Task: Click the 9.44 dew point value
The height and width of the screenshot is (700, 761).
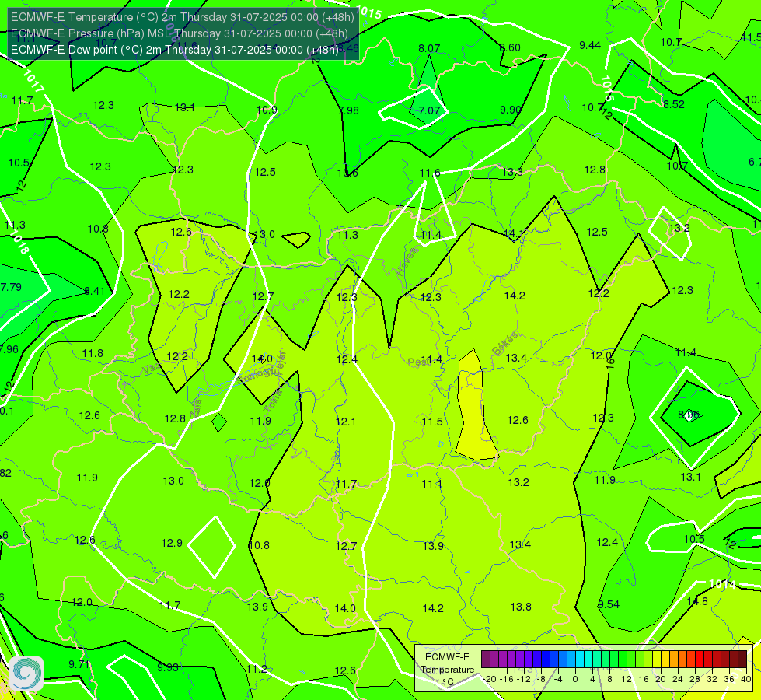Action: (590, 45)
